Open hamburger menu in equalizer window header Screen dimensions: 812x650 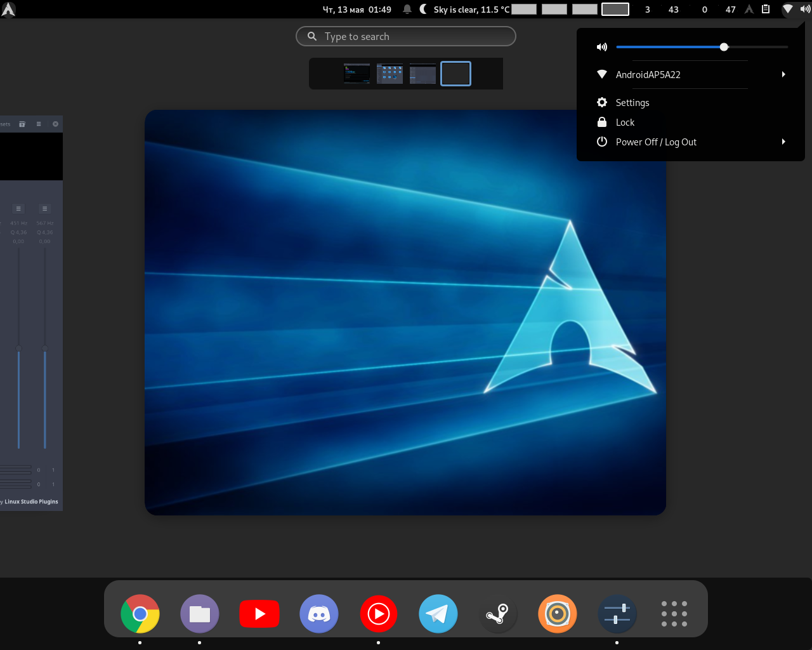pyautogui.click(x=39, y=124)
